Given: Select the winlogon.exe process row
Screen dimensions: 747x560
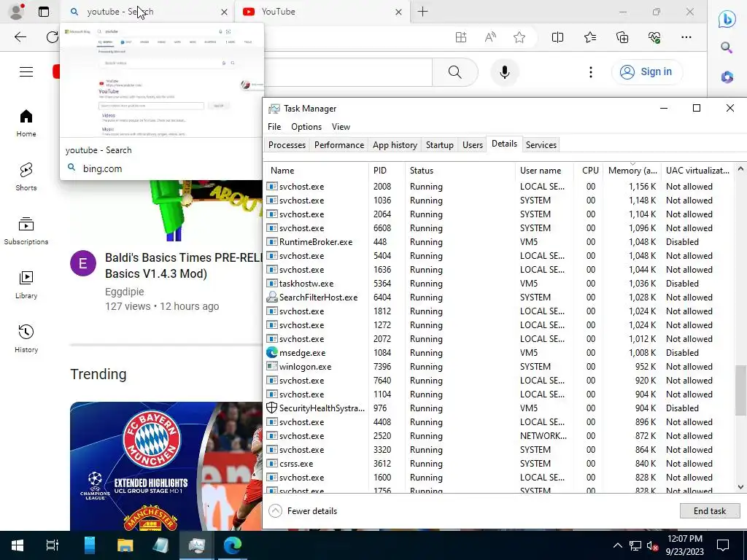Looking at the screenshot, I should pyautogui.click(x=499, y=367).
